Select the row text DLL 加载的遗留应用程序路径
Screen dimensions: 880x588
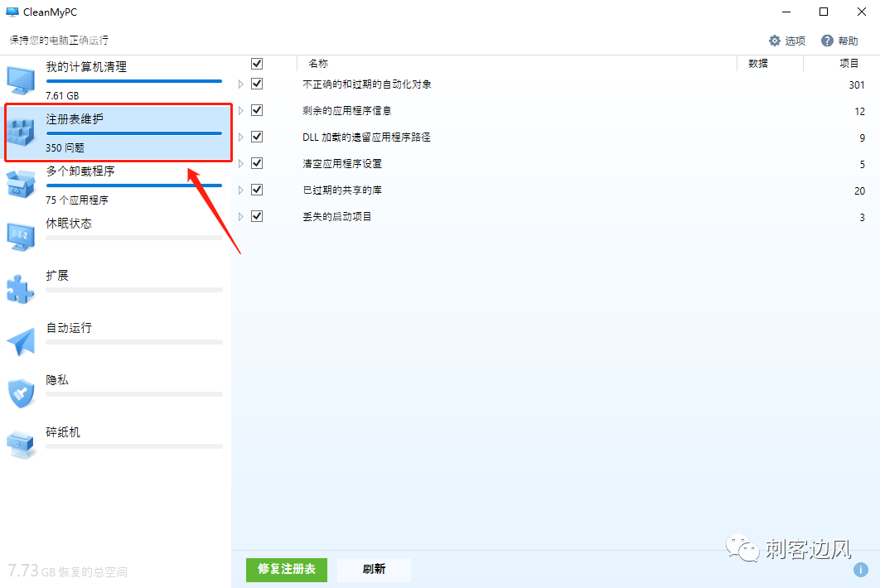coord(366,137)
